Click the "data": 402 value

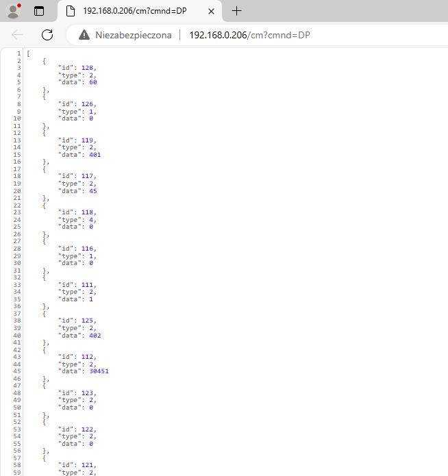coord(95,336)
